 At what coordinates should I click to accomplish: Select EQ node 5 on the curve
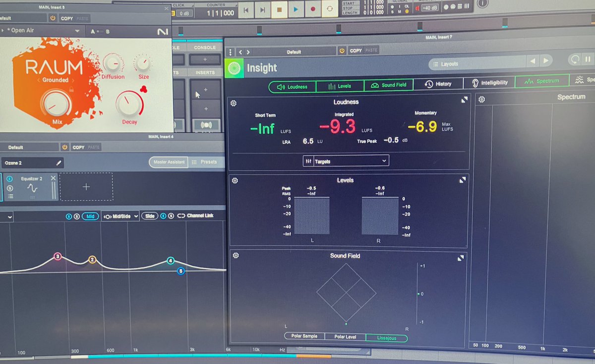click(x=181, y=271)
